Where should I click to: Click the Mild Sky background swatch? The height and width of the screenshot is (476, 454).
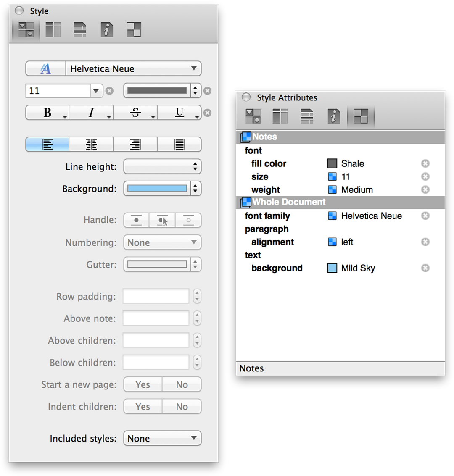pyautogui.click(x=332, y=268)
